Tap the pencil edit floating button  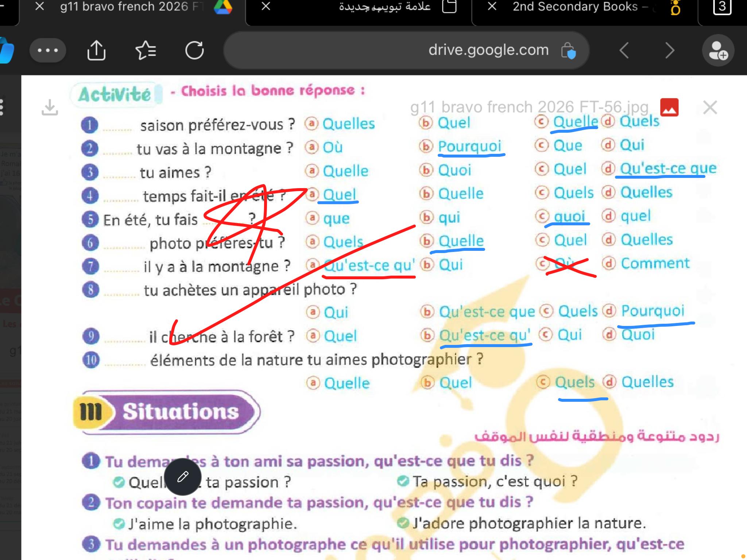coord(183,477)
